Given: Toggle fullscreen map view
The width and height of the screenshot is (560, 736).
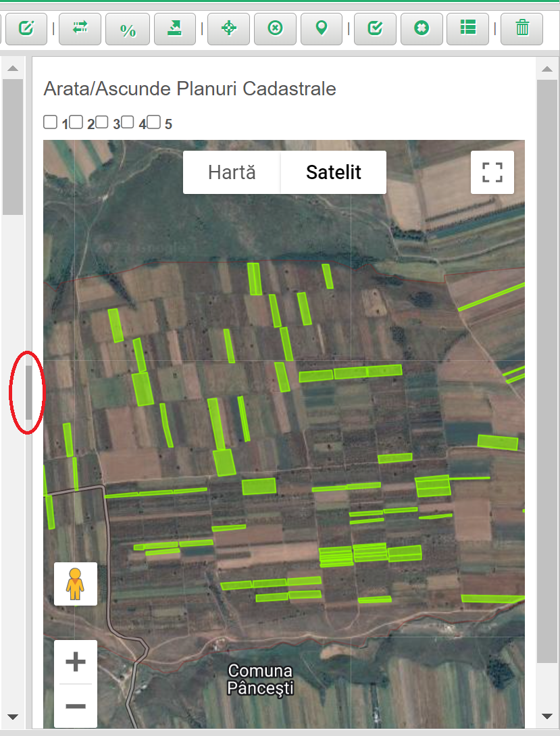Looking at the screenshot, I should 492,172.
